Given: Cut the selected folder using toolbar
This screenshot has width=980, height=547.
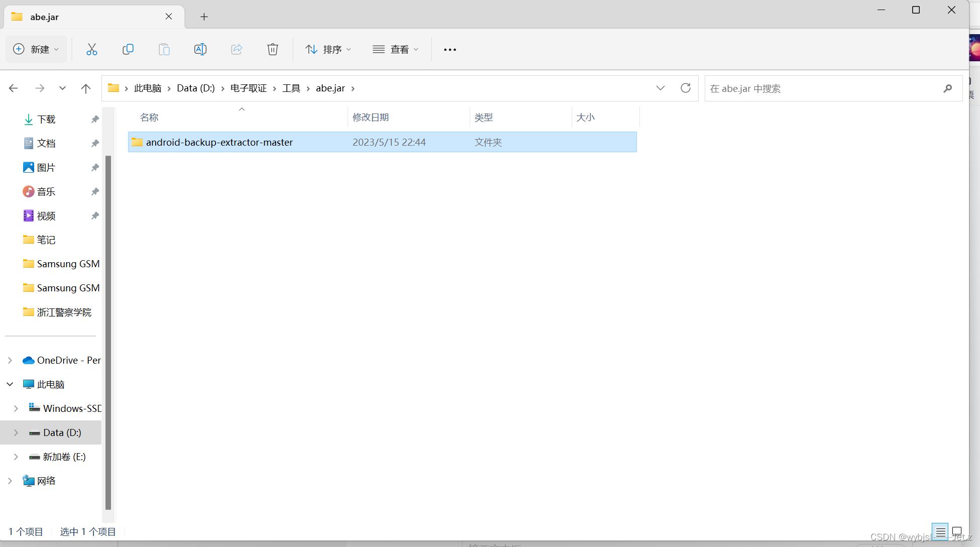Looking at the screenshot, I should click(91, 49).
